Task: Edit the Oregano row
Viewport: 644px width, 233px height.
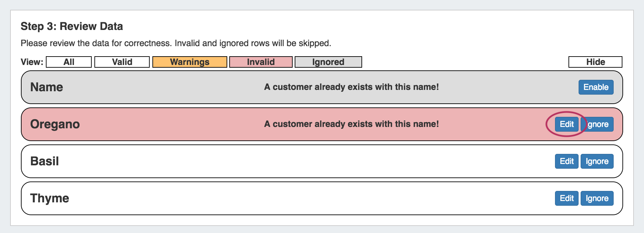Action: [566, 124]
